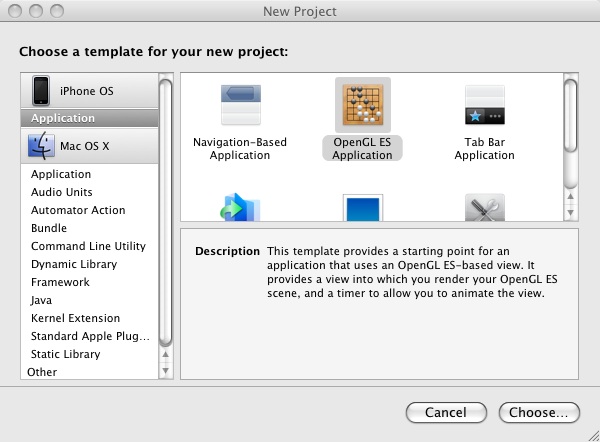Open the Command Line Utility category
600x442 pixels.
[x=90, y=246]
